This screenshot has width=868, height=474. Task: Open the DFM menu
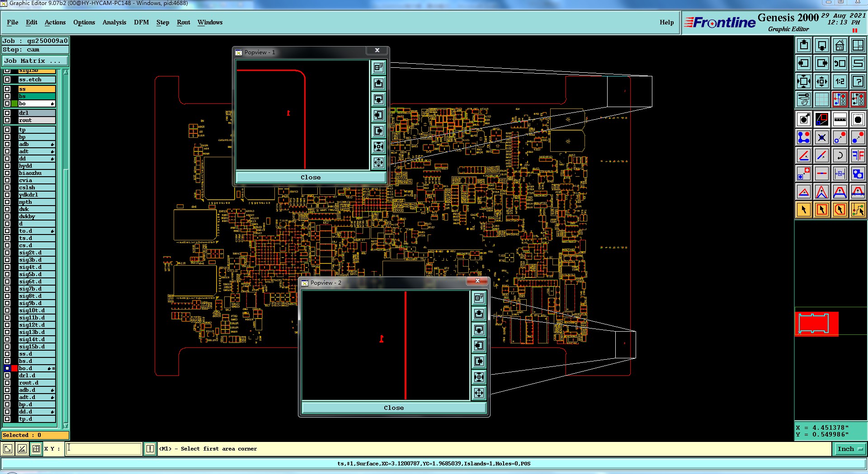(142, 22)
